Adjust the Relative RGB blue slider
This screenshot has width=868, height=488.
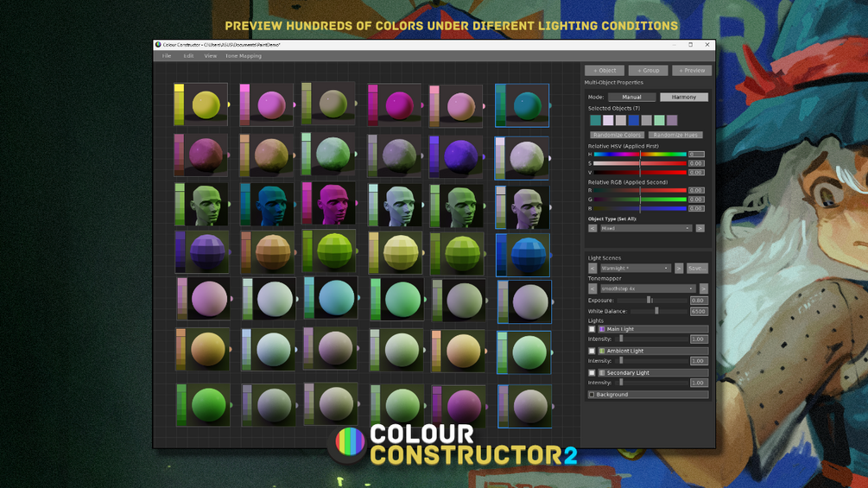pos(640,209)
